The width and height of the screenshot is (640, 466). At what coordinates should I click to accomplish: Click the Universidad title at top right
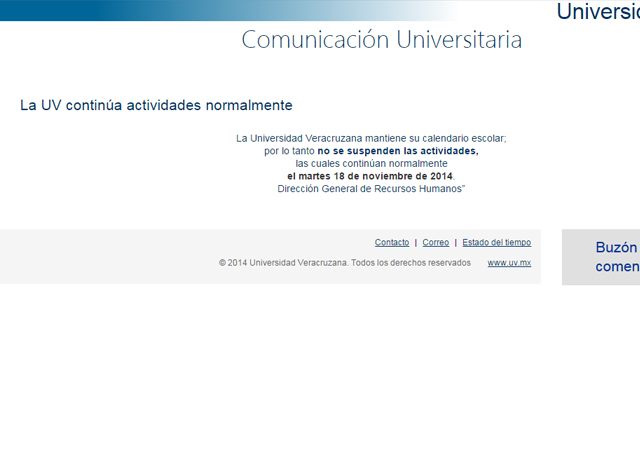coord(598,12)
